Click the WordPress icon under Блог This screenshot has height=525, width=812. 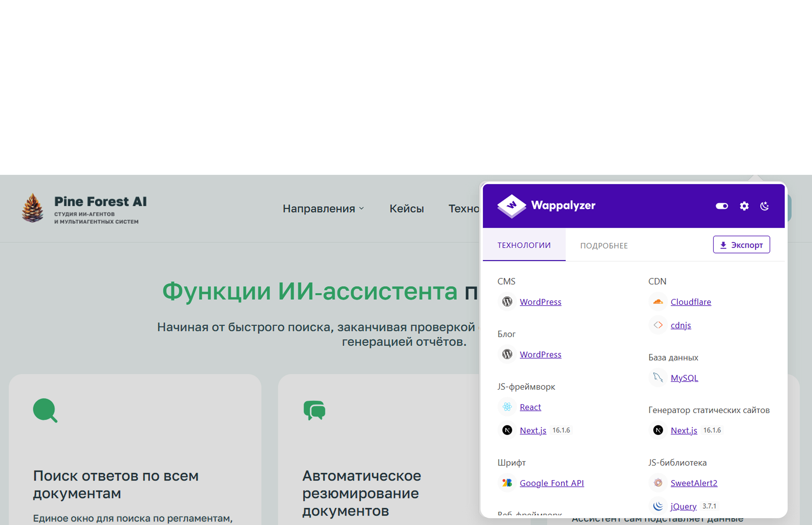(507, 354)
